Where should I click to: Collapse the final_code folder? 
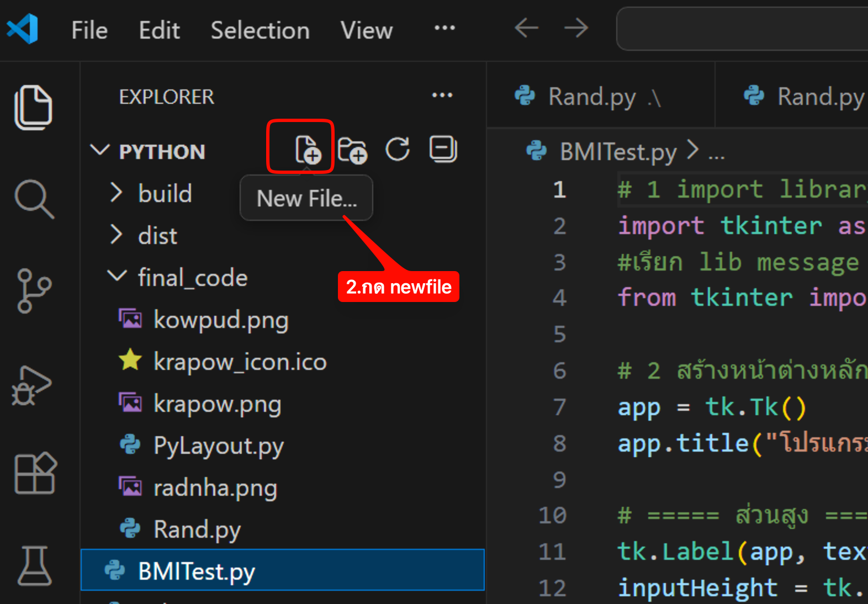(x=192, y=278)
